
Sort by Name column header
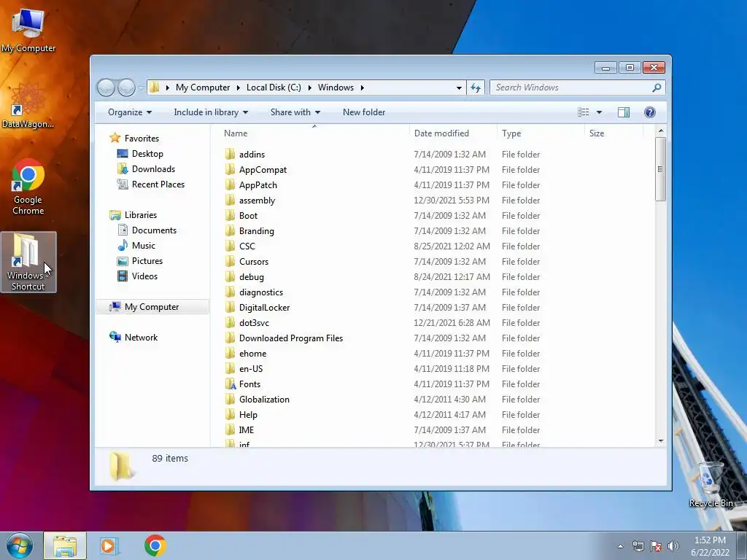tap(314, 133)
